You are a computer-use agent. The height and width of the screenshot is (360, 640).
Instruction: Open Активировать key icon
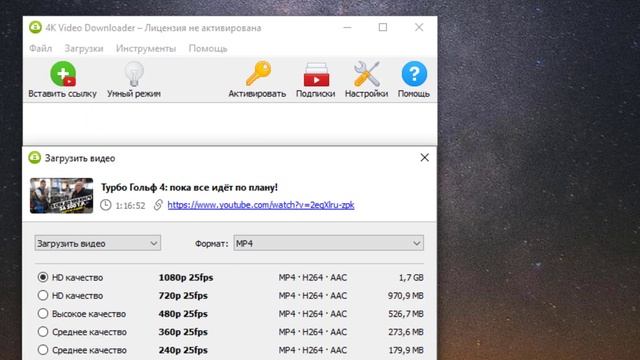[x=258, y=73]
